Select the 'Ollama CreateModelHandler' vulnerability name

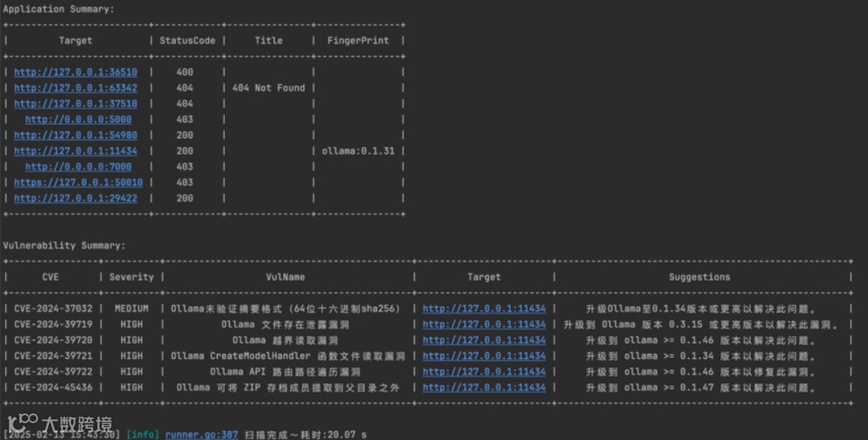click(x=288, y=356)
